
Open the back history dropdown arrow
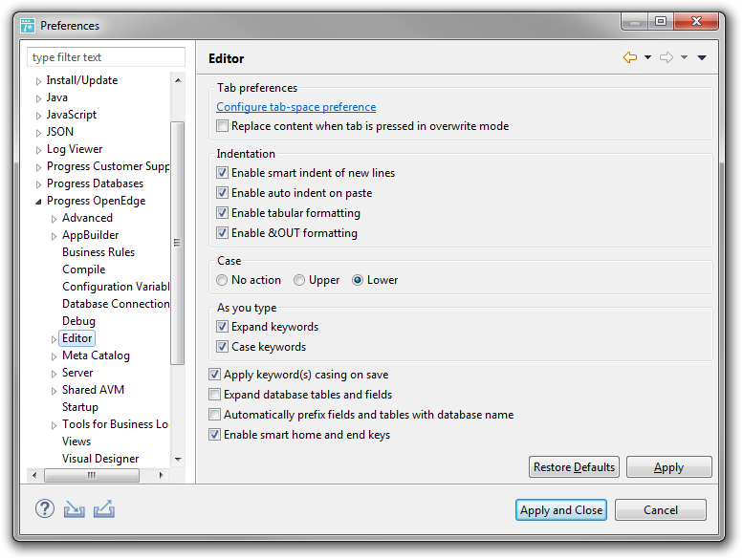[x=647, y=57]
